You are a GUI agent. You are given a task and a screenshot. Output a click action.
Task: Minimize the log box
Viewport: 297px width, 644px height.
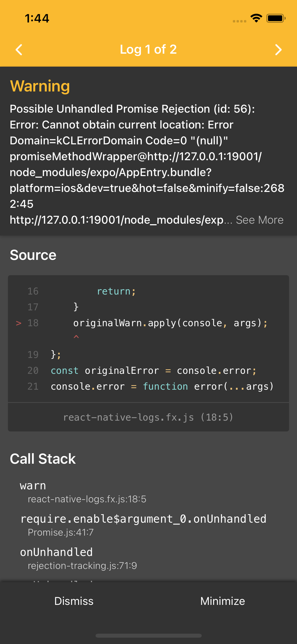[x=223, y=601]
